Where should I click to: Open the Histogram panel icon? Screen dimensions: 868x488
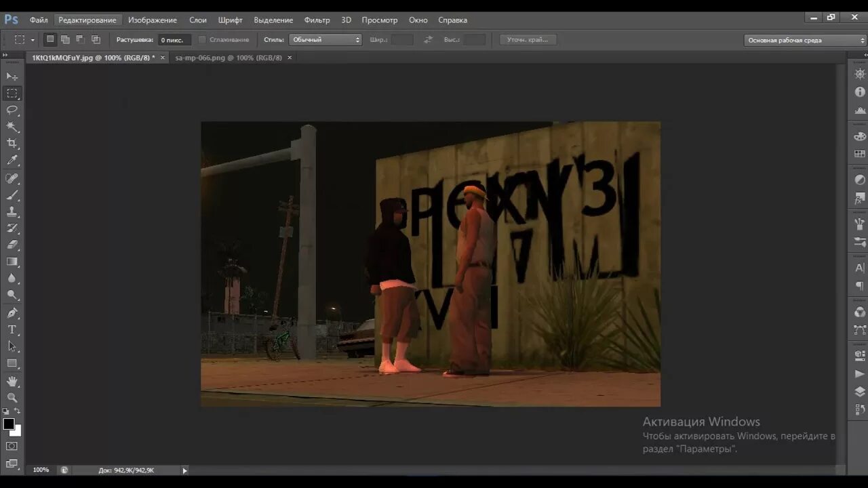coord(860,110)
